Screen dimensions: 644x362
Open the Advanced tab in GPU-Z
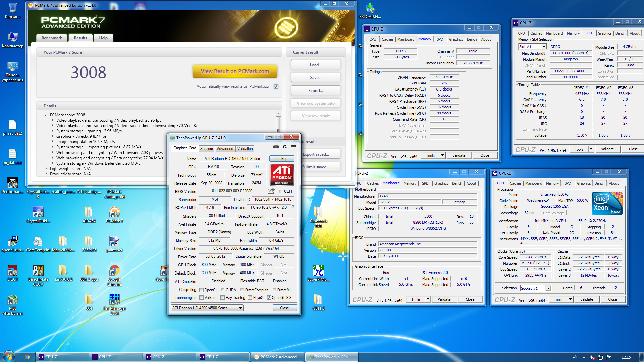coord(225,149)
